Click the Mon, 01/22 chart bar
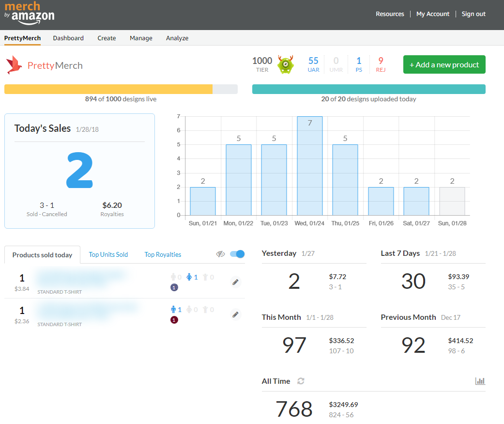 239,180
